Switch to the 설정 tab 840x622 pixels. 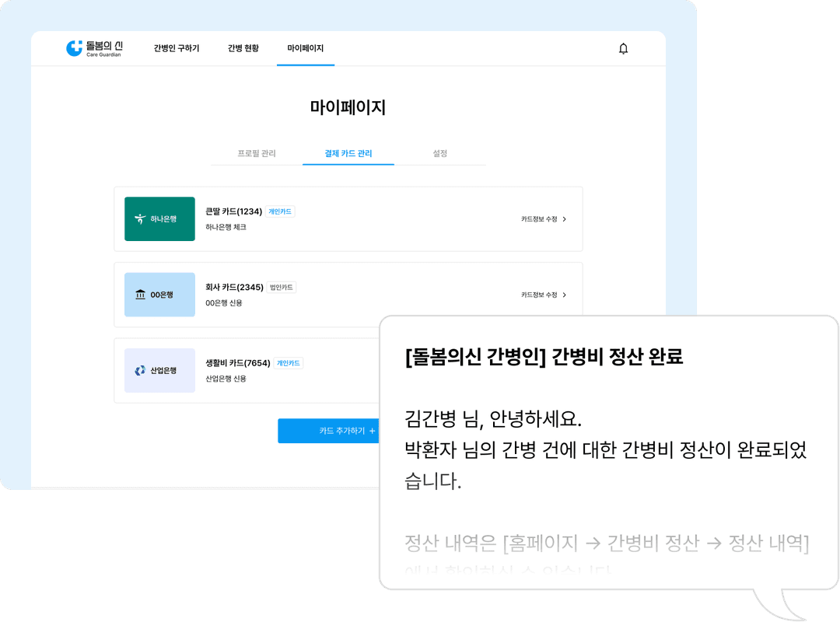pos(440,154)
